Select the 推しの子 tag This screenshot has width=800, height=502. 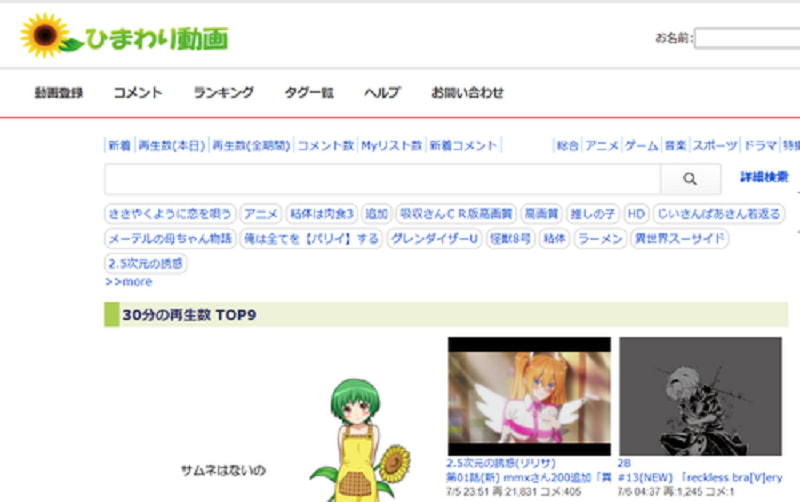click(592, 213)
